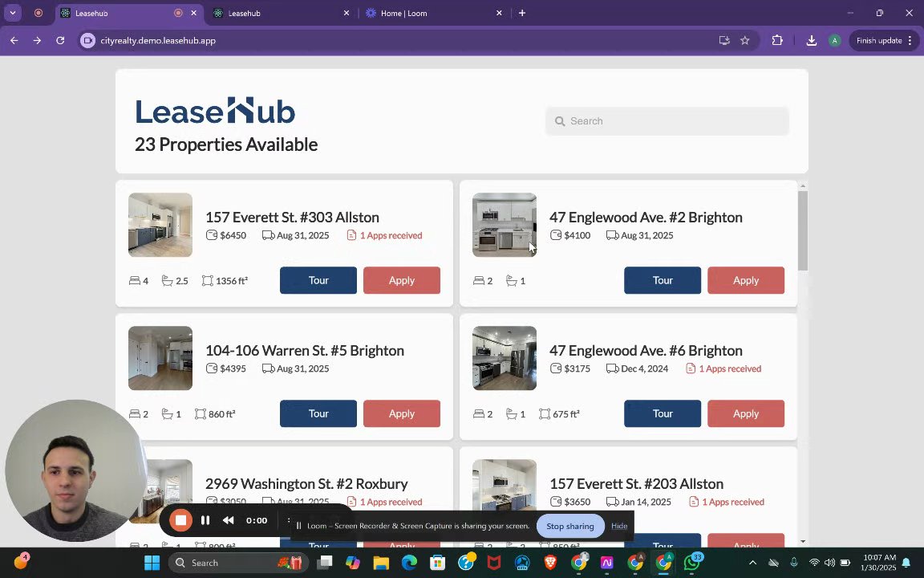Click Stop sharing in the Loom banner

pyautogui.click(x=569, y=526)
